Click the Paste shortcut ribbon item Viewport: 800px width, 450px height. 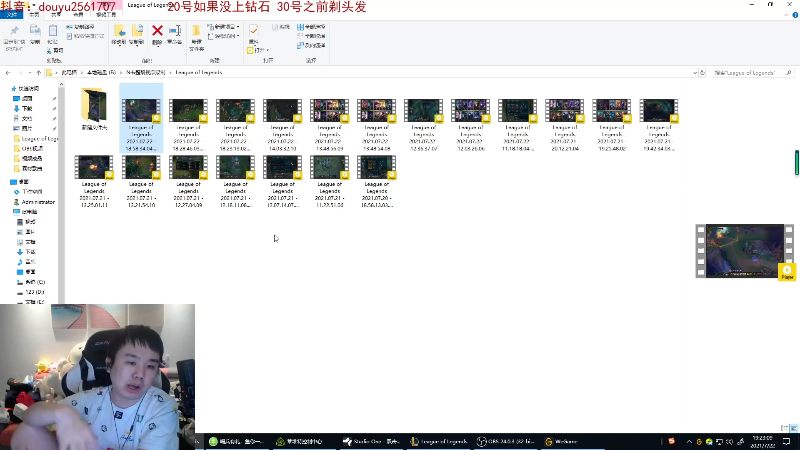click(86, 36)
